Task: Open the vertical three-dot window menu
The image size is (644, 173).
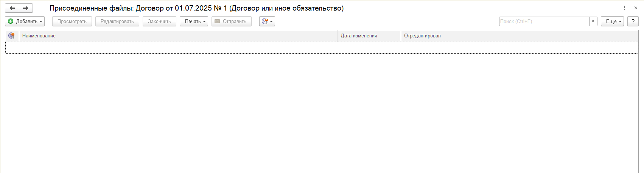Action: coord(624,8)
